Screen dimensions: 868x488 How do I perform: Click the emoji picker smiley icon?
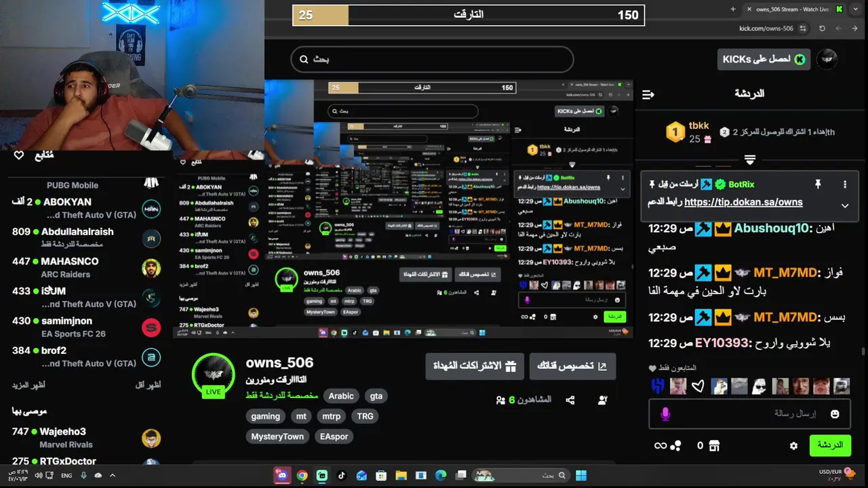(835, 413)
